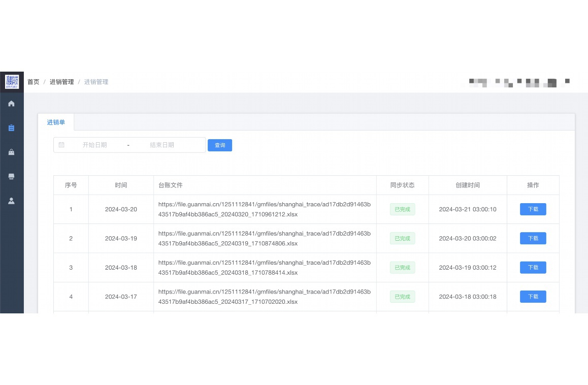Select the shopping bag sidebar icon

point(11,152)
